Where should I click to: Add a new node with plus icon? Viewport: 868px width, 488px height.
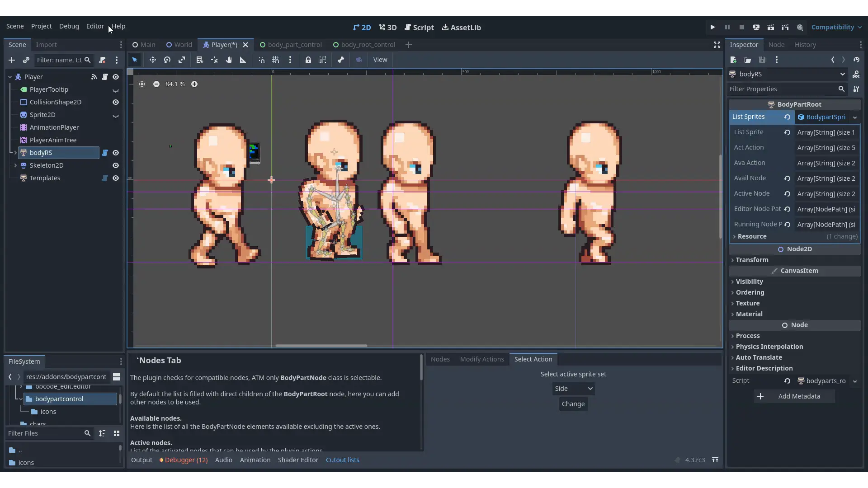[x=12, y=60]
